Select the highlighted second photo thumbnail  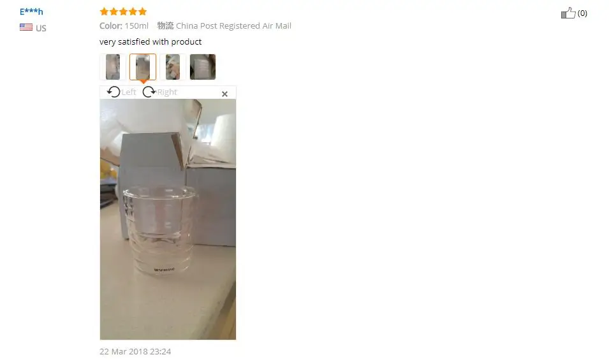pyautogui.click(x=143, y=67)
